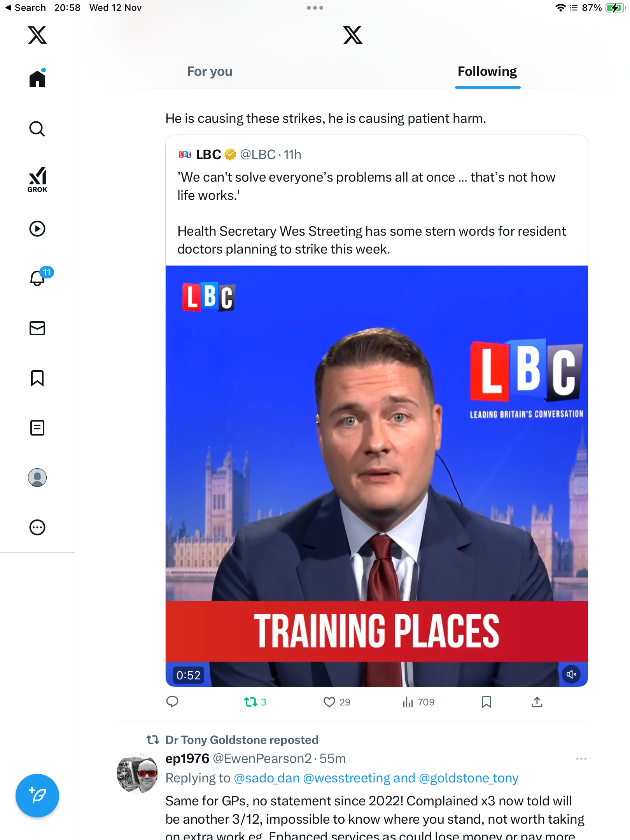Select the Following tab

click(x=487, y=72)
